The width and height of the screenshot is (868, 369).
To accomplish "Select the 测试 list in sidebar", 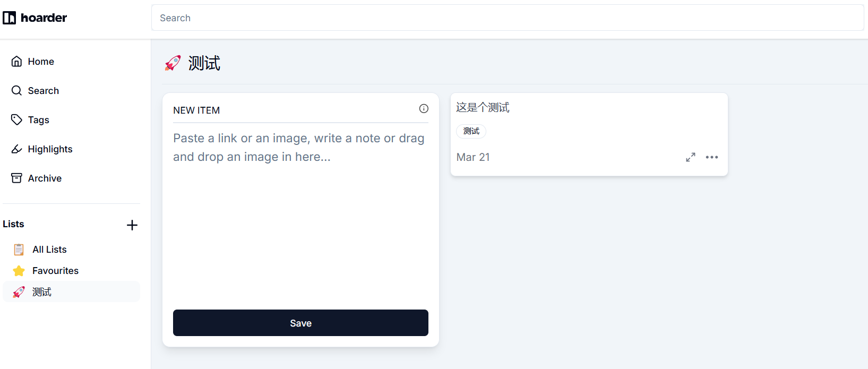I will tap(42, 292).
